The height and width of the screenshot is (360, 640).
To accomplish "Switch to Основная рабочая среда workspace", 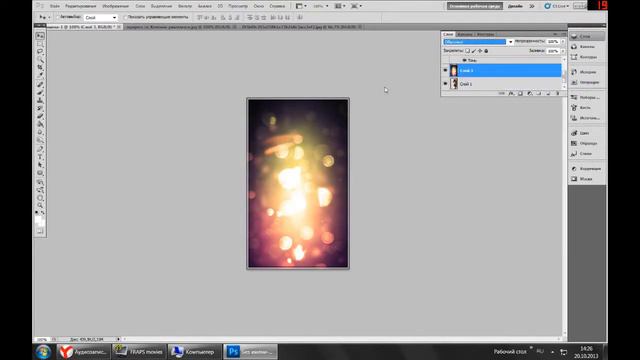I will pos(475,6).
